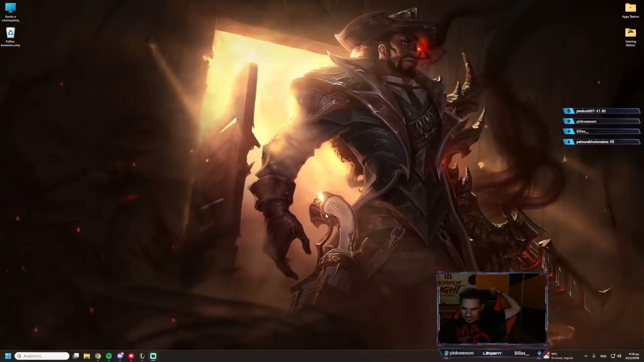This screenshot has width=644, height=362.
Task: Open the ENG language switcher
Action: click(x=603, y=356)
